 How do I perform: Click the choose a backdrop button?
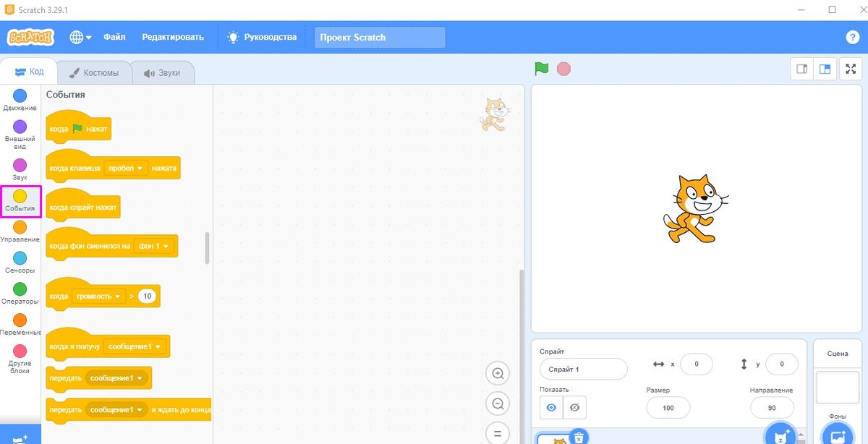pyautogui.click(x=838, y=435)
